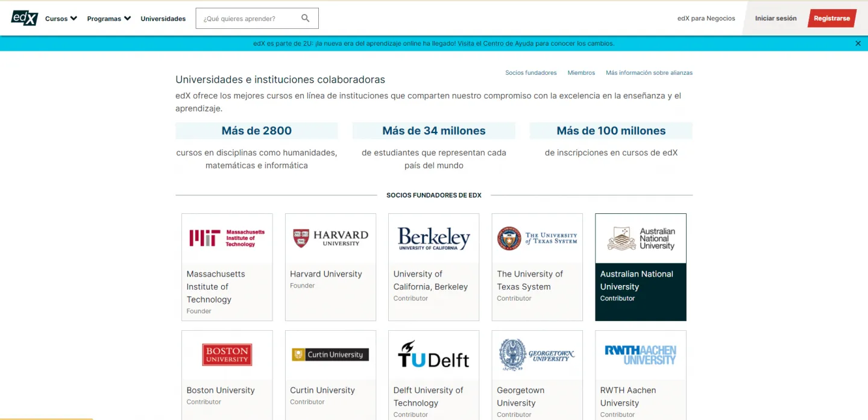Open the Cursos dropdown menu
868x420 pixels.
pyautogui.click(x=61, y=19)
